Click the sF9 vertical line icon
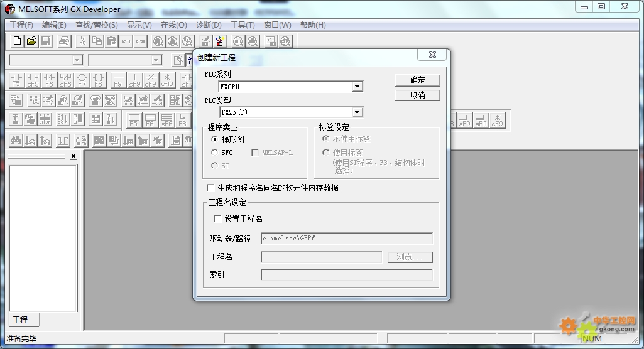This screenshot has width=644, height=349. (x=134, y=80)
